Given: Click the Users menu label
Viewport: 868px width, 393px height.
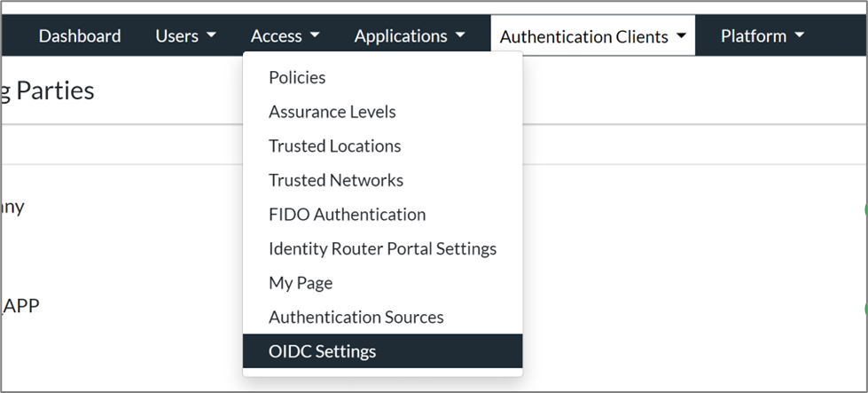Looking at the screenshot, I should tap(176, 36).
